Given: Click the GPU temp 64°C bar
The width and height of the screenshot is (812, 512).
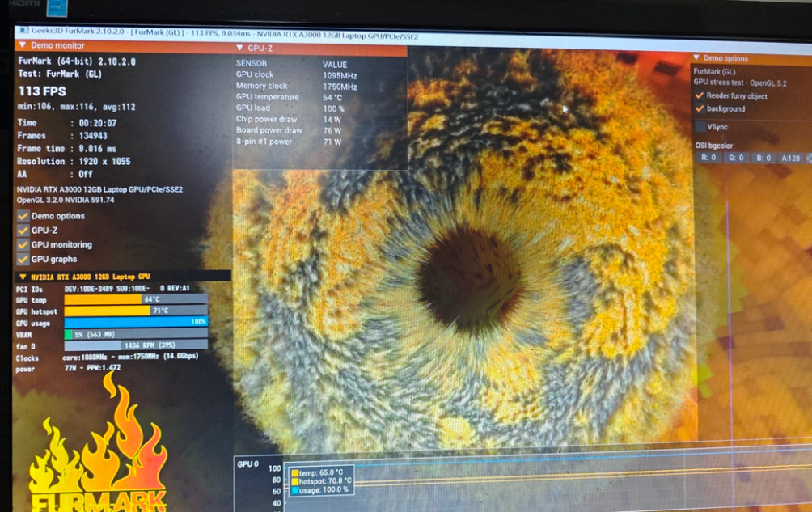Looking at the screenshot, I should pos(136,299).
